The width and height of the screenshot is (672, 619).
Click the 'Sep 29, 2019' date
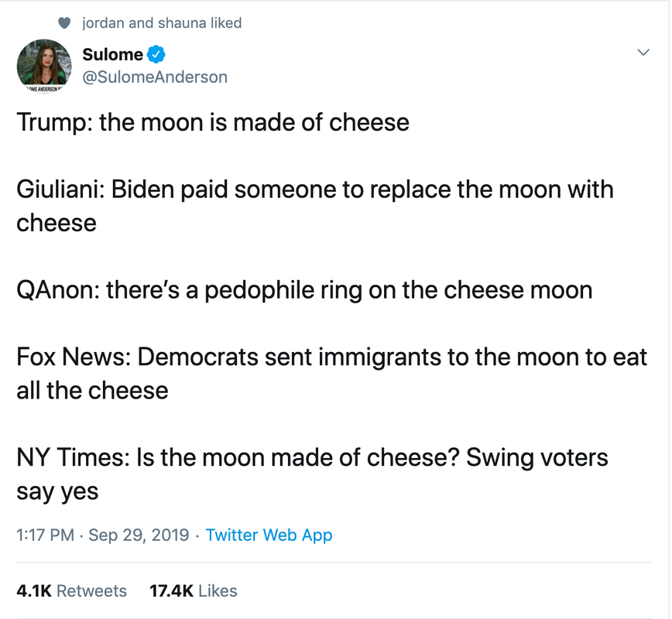tap(138, 535)
